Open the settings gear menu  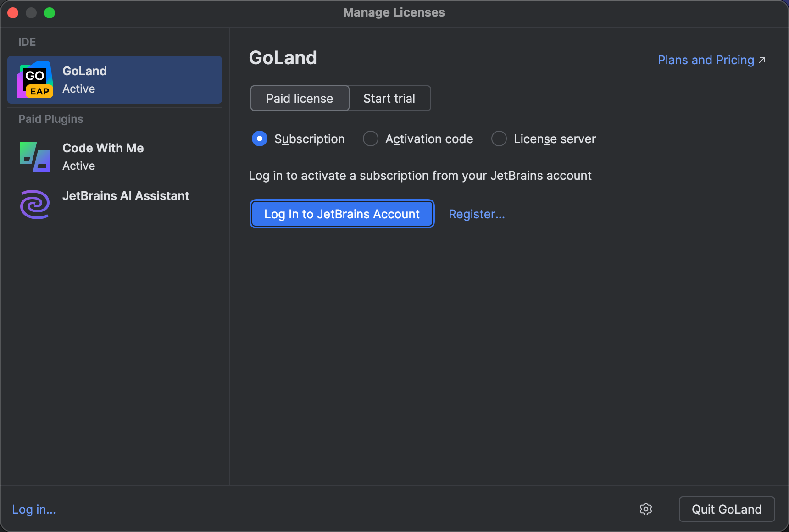(x=646, y=509)
